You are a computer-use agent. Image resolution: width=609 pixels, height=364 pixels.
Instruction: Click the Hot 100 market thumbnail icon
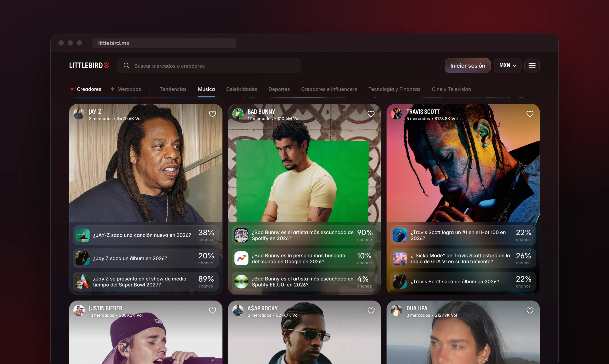[x=400, y=235]
